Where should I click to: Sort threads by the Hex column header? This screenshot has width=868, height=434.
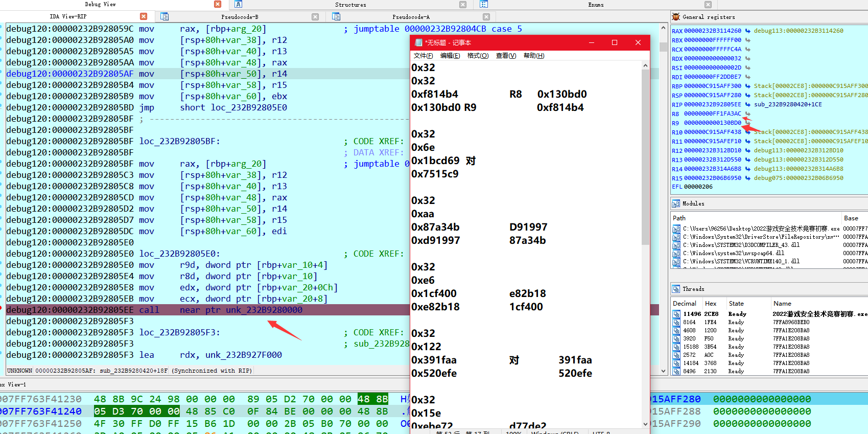(714, 303)
